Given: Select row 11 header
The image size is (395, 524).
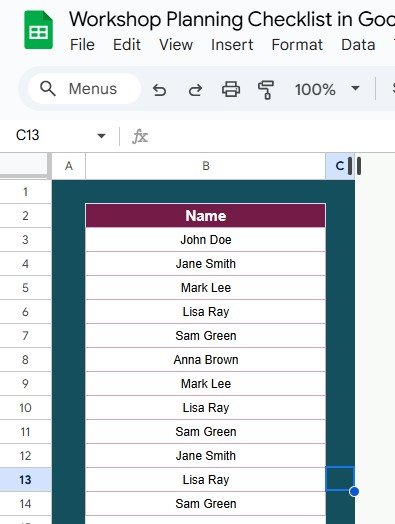Looking at the screenshot, I should click(25, 432).
